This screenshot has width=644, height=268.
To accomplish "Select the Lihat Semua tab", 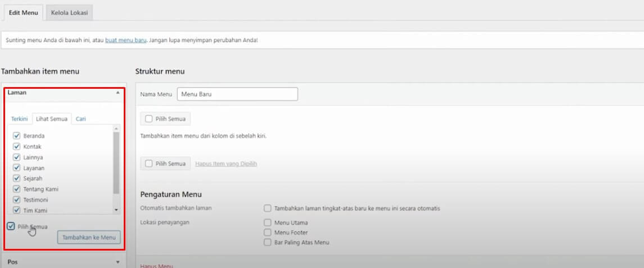I will tap(52, 119).
